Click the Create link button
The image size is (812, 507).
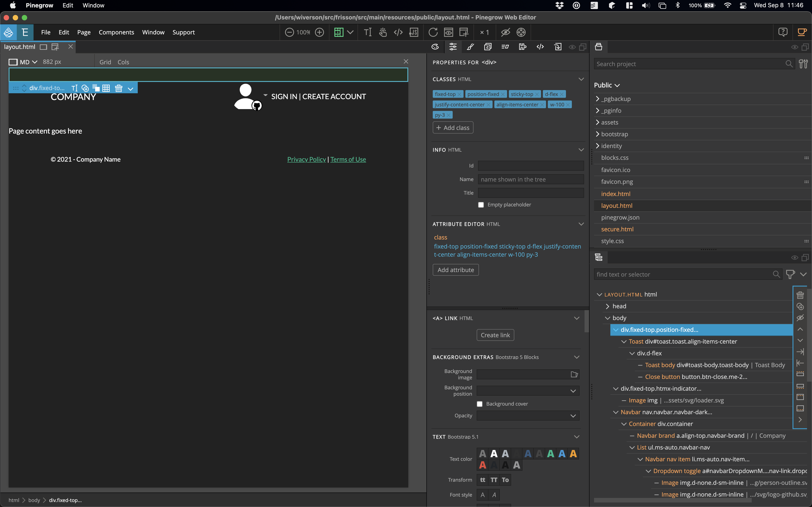tap(495, 335)
